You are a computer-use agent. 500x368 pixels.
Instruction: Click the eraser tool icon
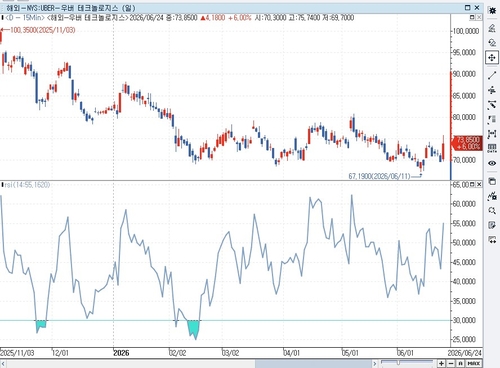pos(492,43)
